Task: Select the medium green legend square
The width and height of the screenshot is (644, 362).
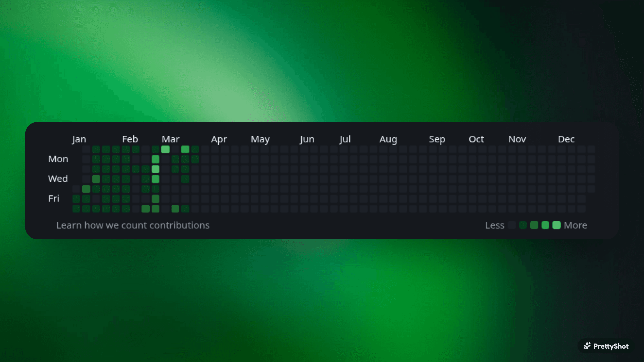Action: tap(534, 225)
